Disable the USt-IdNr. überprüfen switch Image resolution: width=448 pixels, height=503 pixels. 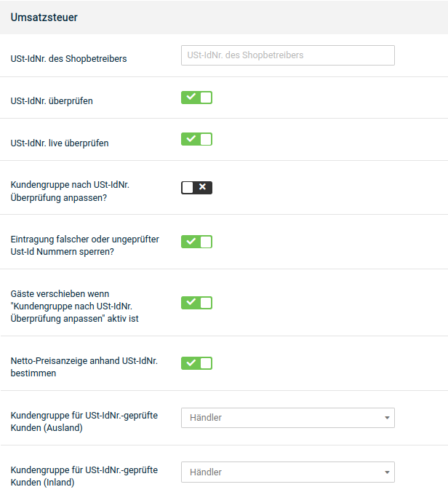196,98
